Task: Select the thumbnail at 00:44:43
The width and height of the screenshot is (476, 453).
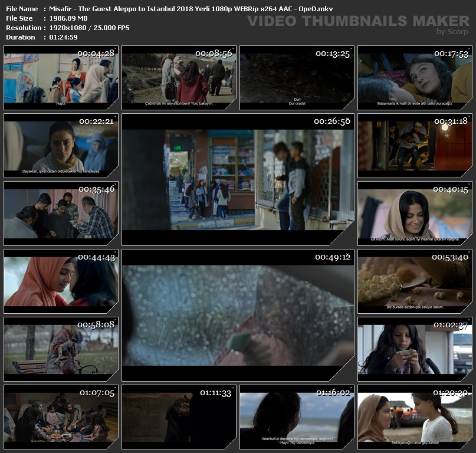Action: tap(61, 281)
